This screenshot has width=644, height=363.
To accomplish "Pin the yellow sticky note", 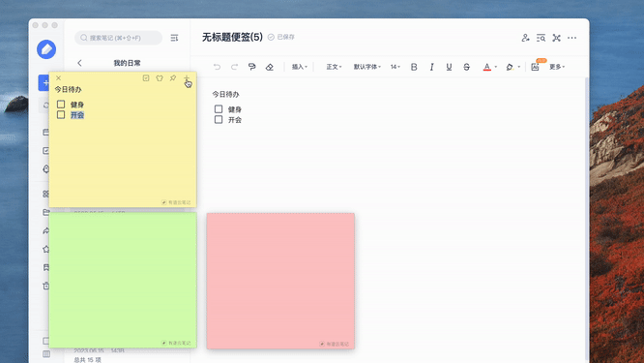I will coord(173,78).
